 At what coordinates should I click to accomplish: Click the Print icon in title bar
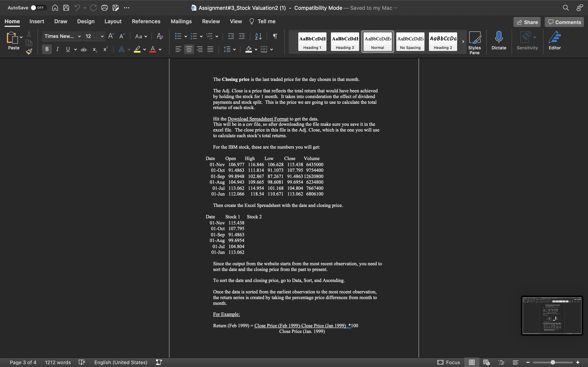click(105, 8)
